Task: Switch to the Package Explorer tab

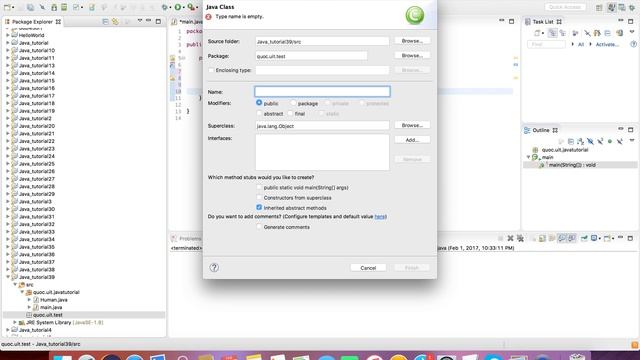Action: pyautogui.click(x=32, y=22)
